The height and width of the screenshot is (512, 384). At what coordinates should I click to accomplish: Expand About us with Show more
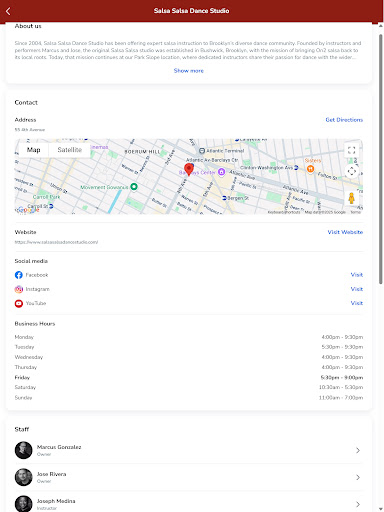click(x=189, y=71)
